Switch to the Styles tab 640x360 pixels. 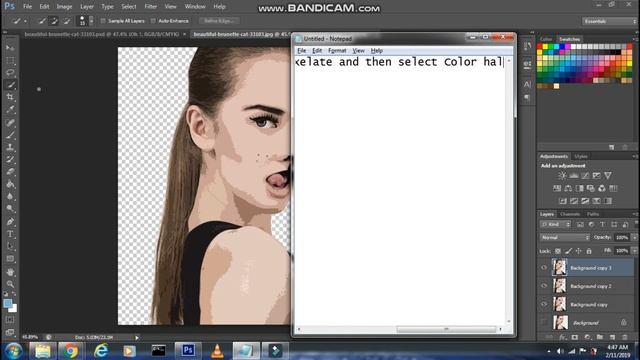[x=581, y=156]
